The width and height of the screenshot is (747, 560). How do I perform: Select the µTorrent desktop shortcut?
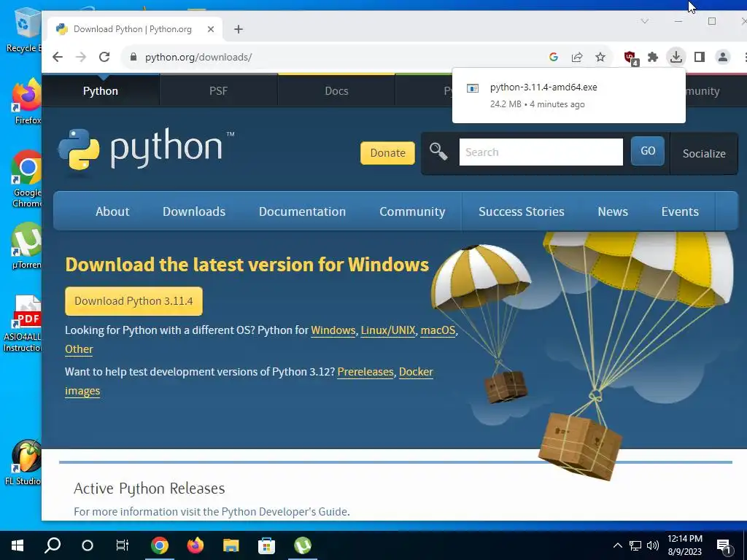coord(27,246)
